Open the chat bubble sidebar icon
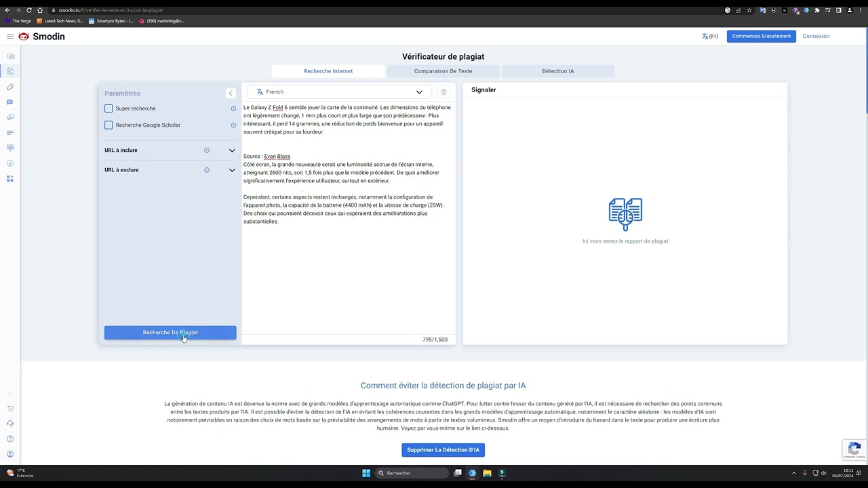868x488 pixels. click(x=10, y=102)
